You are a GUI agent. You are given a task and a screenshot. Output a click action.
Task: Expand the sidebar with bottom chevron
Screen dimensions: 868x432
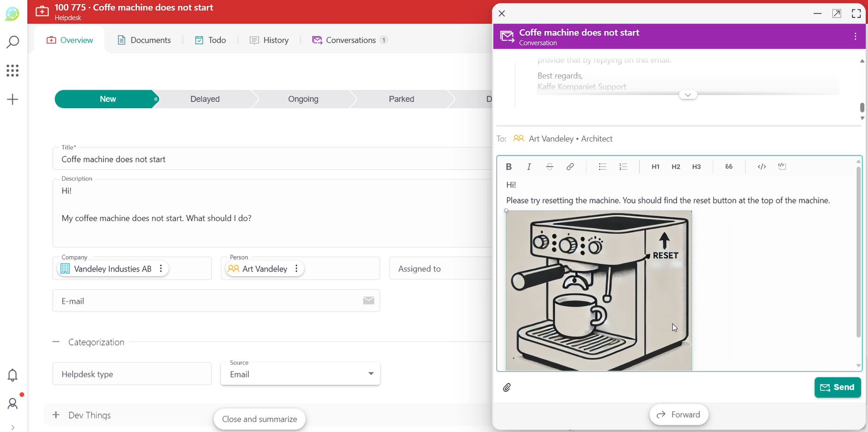pos(12,427)
